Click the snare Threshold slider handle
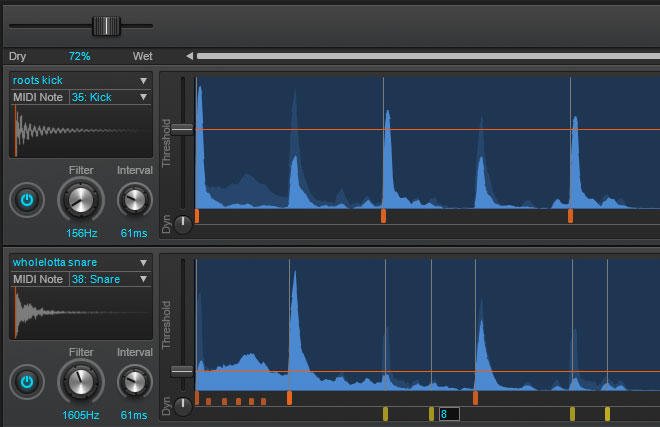The width and height of the screenshot is (660, 427). (182, 371)
